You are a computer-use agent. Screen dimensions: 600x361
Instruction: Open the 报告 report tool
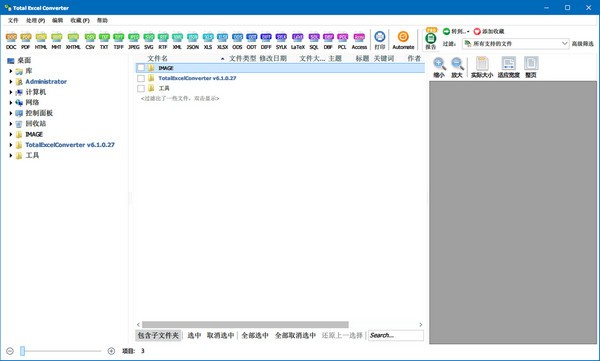431,39
